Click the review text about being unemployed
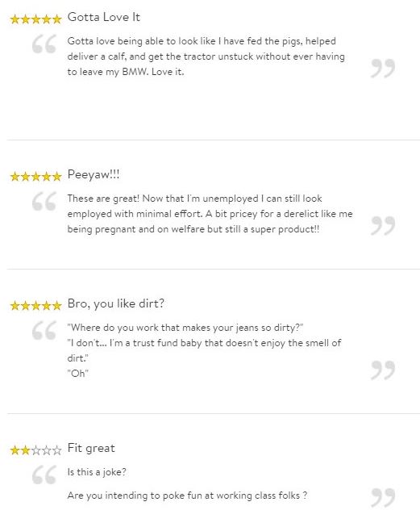 210,214
